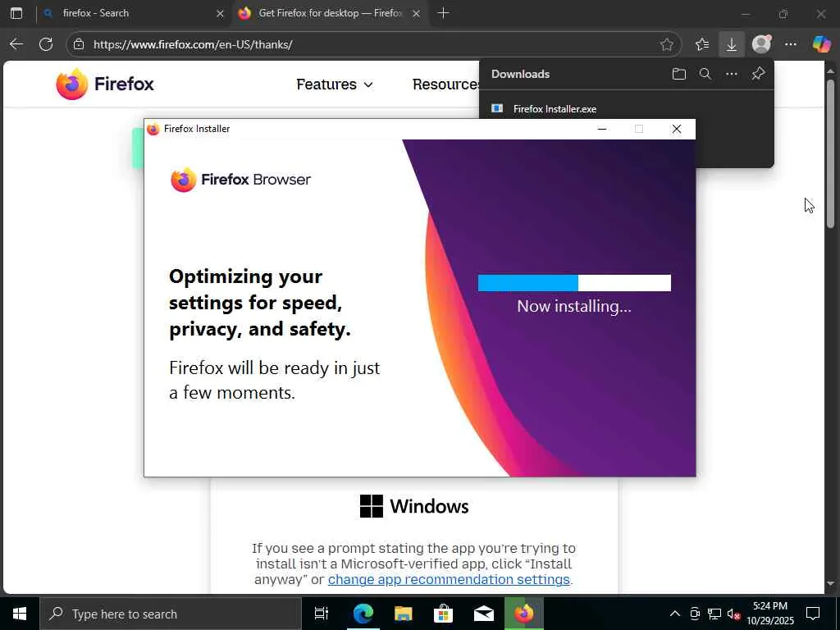Open Firefox Installer.exe download entry
This screenshot has width=840, height=630.
point(555,109)
